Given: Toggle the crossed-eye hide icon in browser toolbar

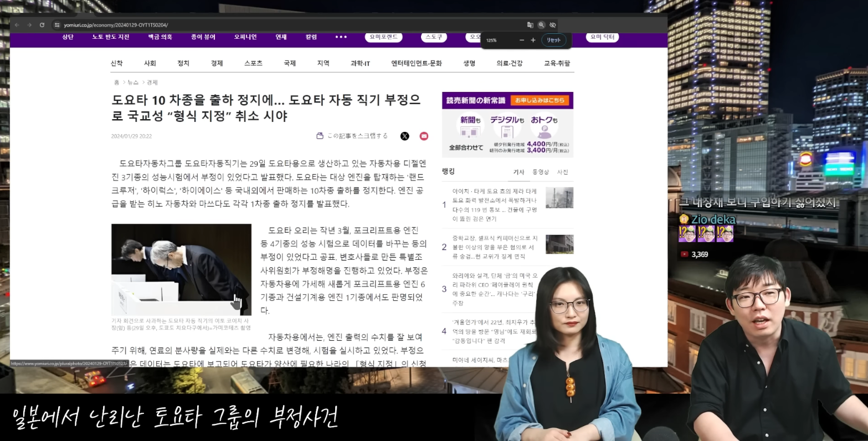Looking at the screenshot, I should coord(552,25).
